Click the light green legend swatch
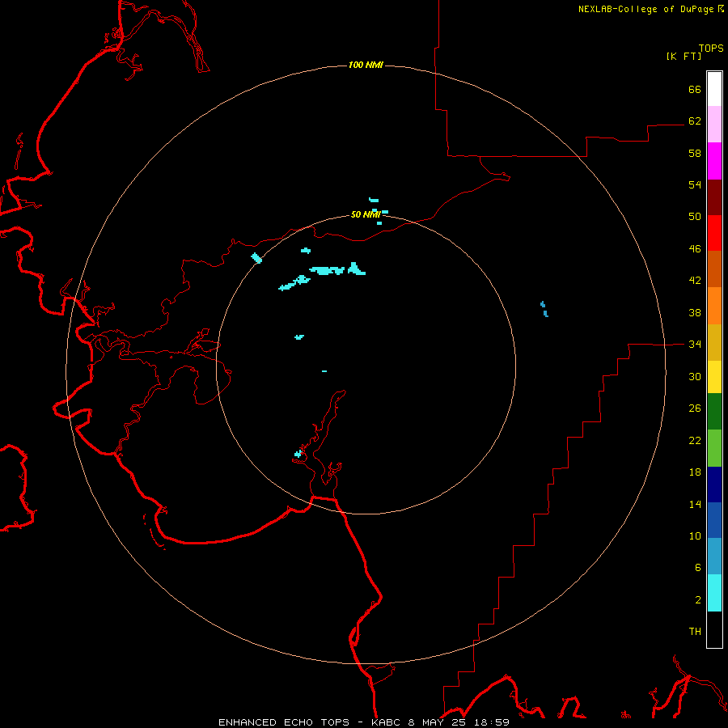 coord(714,448)
